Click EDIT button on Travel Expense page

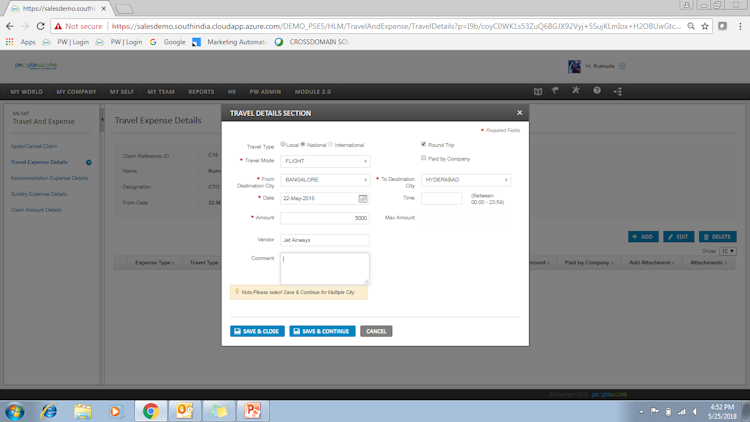click(x=679, y=237)
